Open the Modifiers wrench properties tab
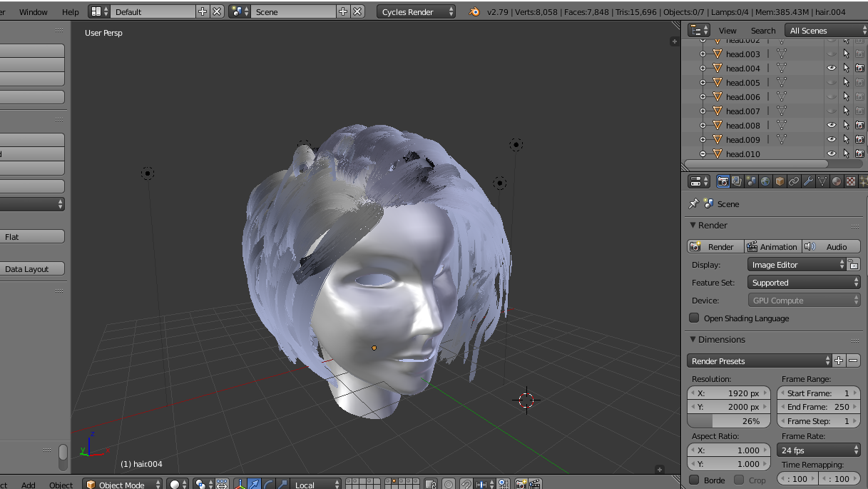Image resolution: width=868 pixels, height=489 pixels. pos(808,182)
